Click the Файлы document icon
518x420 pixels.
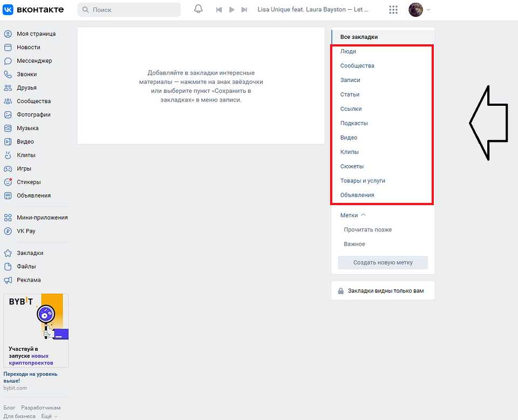pos(8,266)
